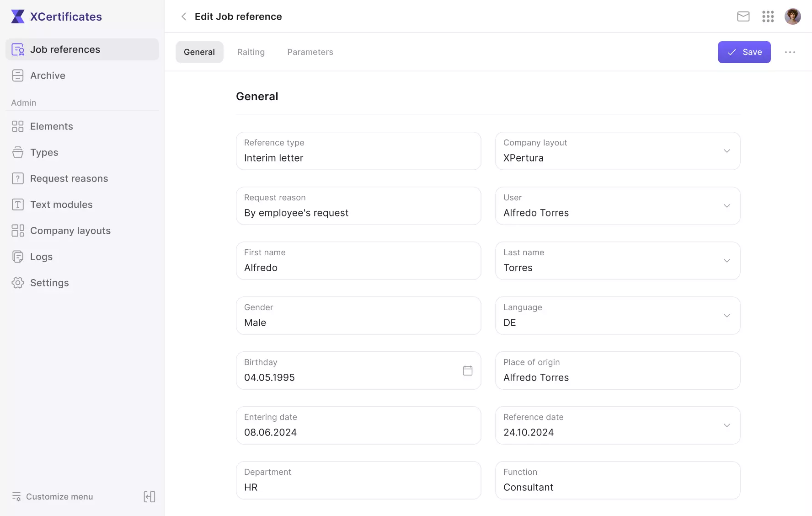Click the Customize menu icon

pyautogui.click(x=16, y=496)
